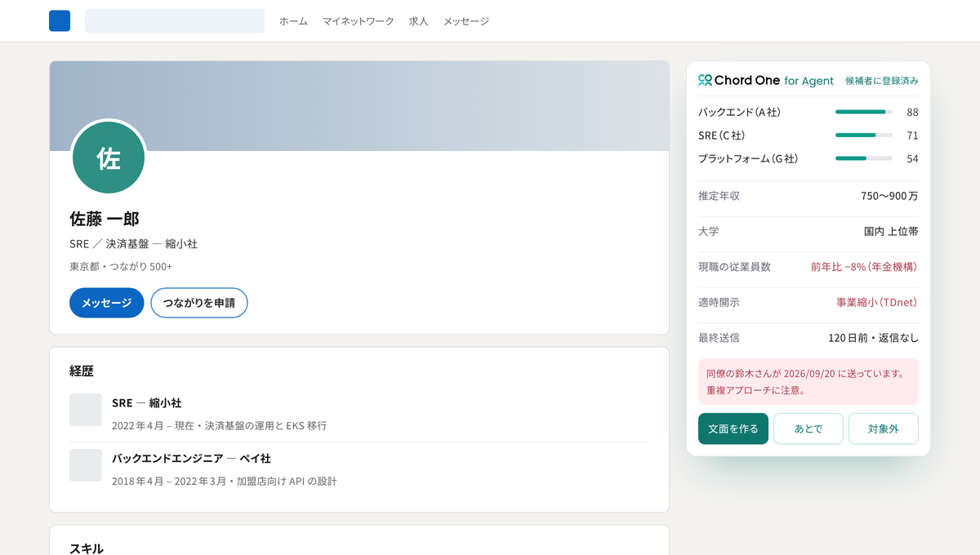
Task: Click the score 71 value
Action: [x=912, y=135]
